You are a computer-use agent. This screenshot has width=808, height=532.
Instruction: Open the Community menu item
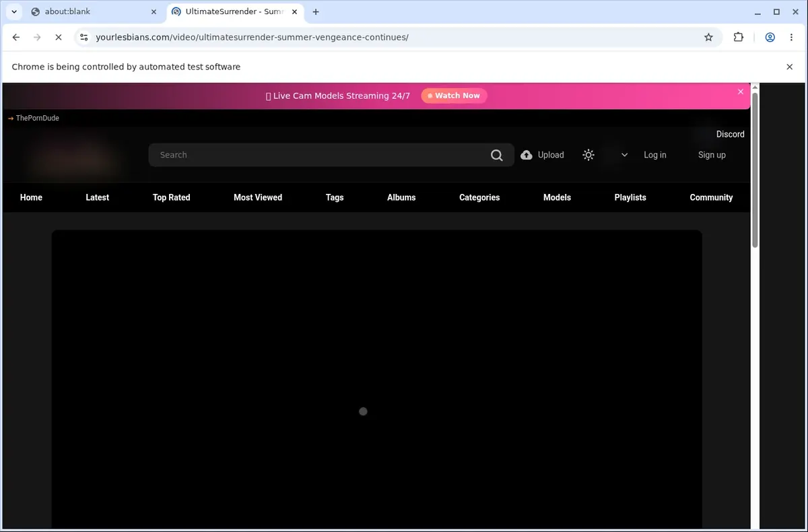[711, 197]
